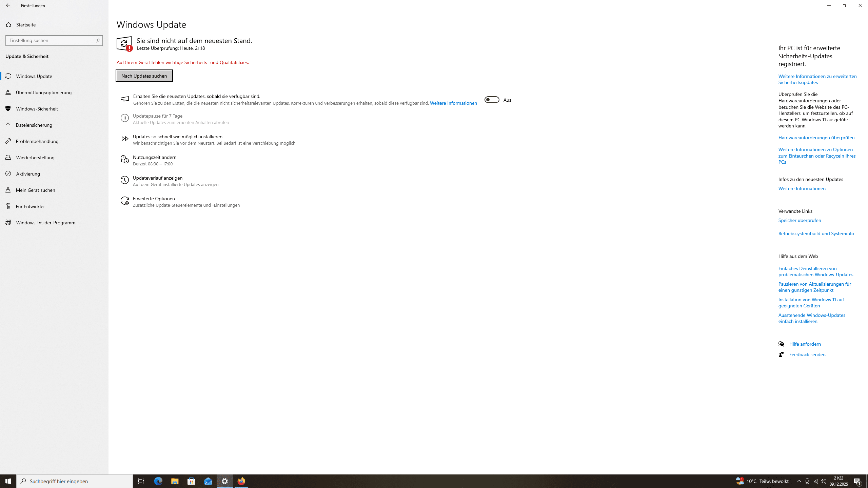Toggle the newest updates switch on
This screenshot has width=868, height=488.
(492, 100)
